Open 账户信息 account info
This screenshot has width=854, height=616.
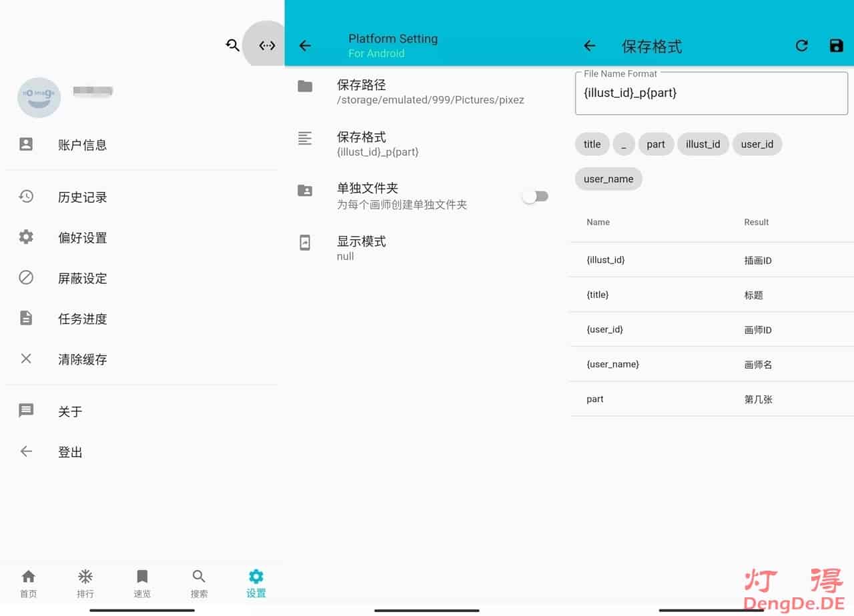(82, 145)
